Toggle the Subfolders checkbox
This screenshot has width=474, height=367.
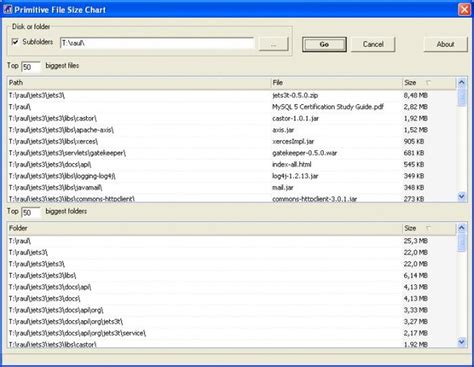pos(15,42)
